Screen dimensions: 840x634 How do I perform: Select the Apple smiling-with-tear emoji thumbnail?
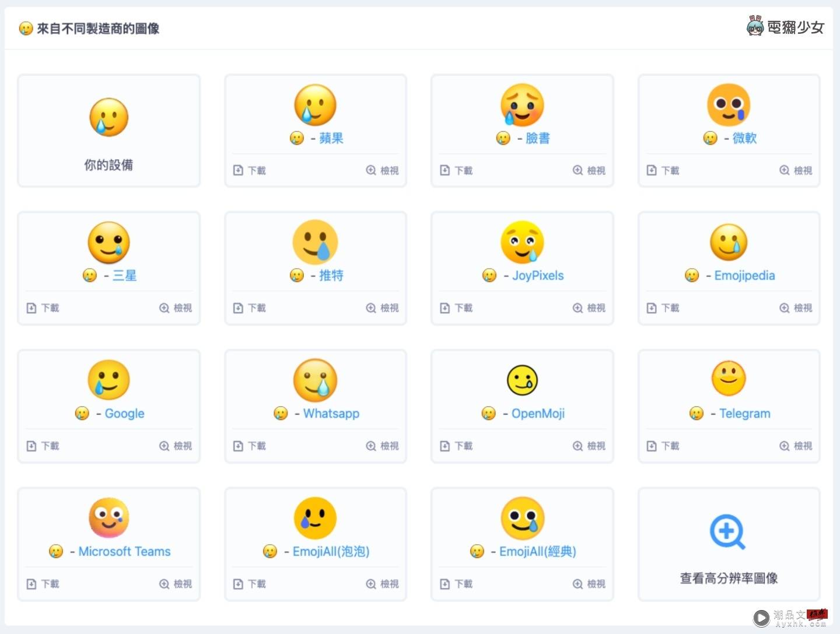click(x=316, y=105)
